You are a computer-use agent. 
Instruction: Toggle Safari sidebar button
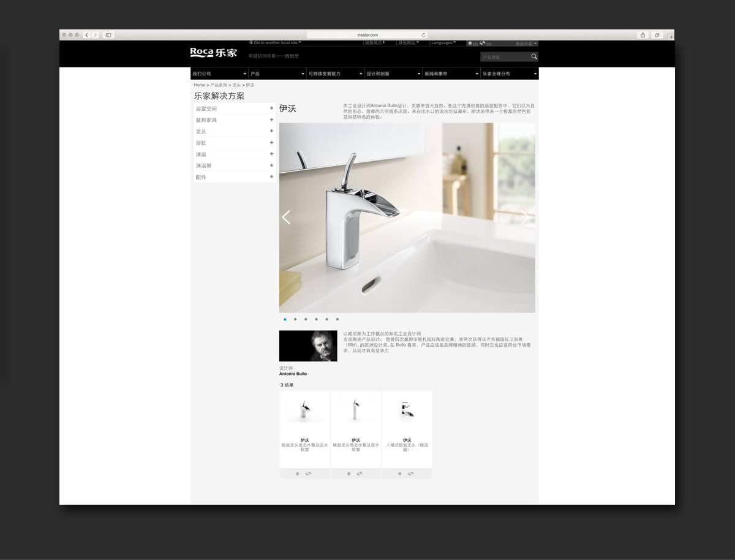click(x=108, y=35)
